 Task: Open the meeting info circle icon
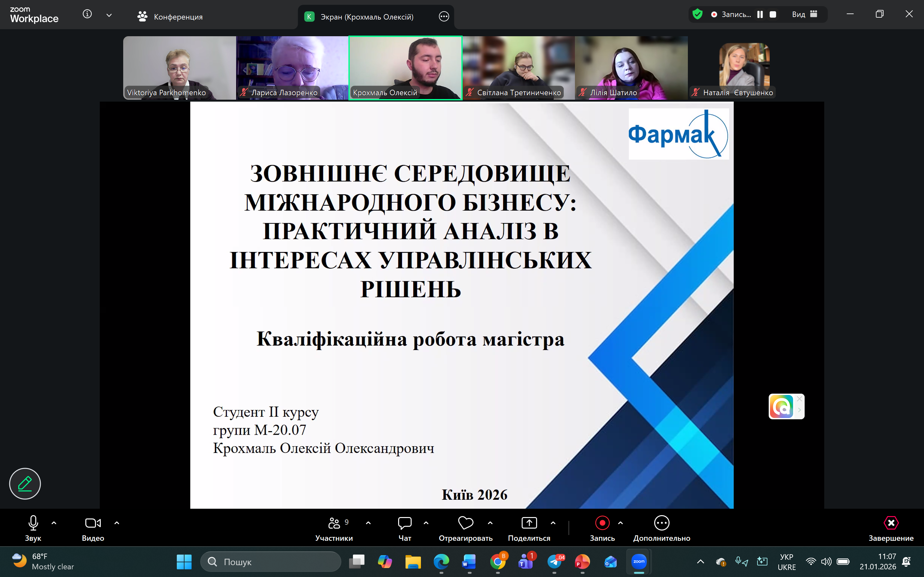(x=87, y=14)
